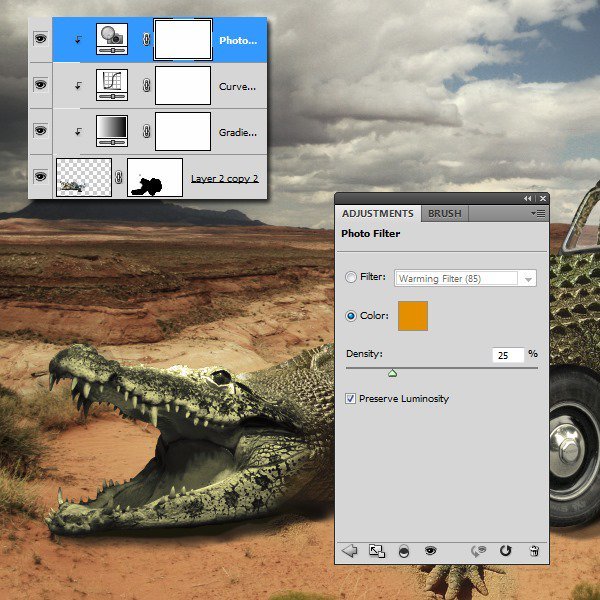Reset Photo Filter to adjustment defaults

pos(505,551)
